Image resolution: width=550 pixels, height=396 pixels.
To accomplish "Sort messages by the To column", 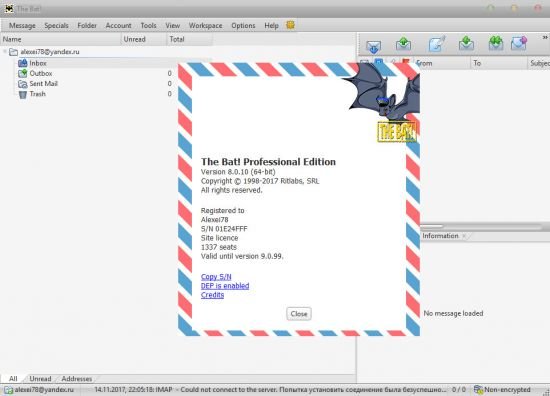I will pyautogui.click(x=498, y=63).
